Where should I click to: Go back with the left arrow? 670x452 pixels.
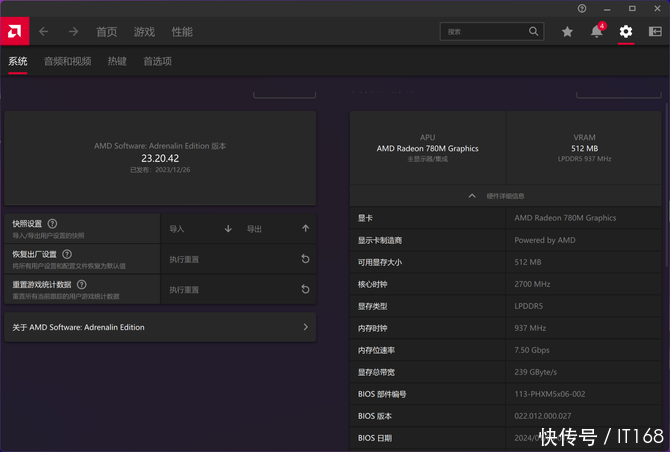[43, 32]
